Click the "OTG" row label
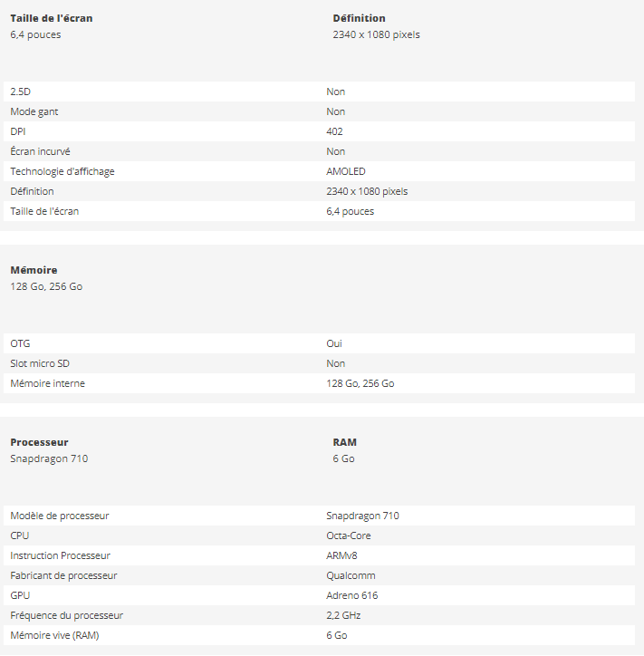Image resolution: width=644 pixels, height=656 pixels. pos(20,343)
